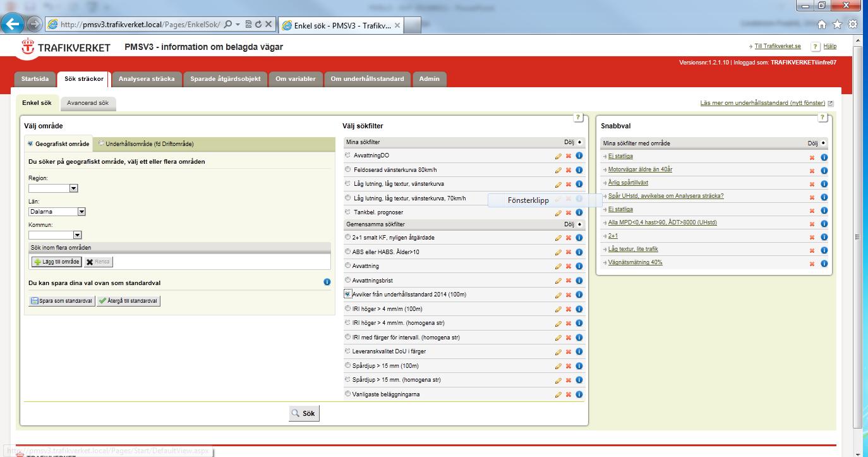Select Avviker från underhållsstandard 2014 radio
Image resolution: width=868 pixels, height=457 pixels.
coord(347,294)
